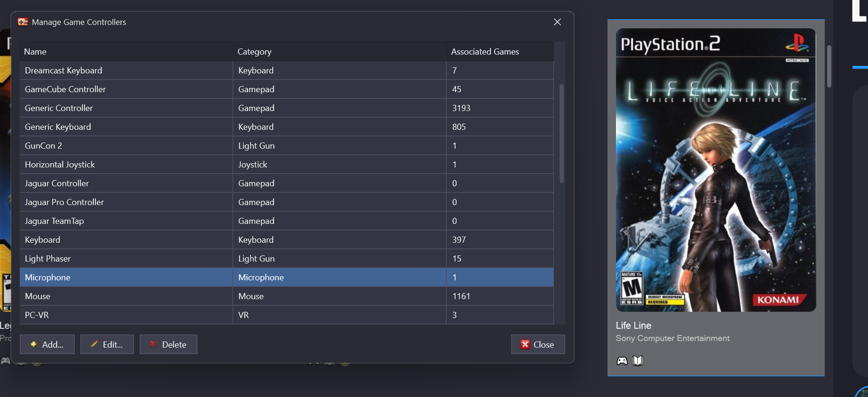Select the Light Phaser row
868x397 pixels.
tap(47, 259)
